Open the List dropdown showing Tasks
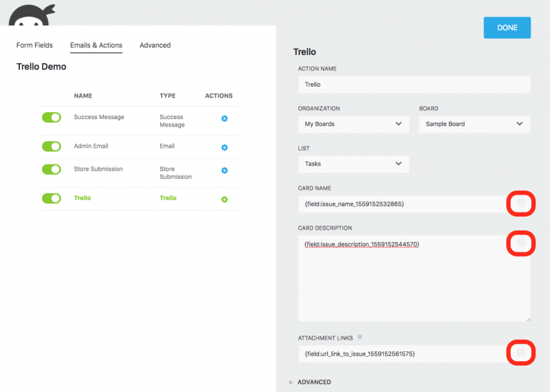 pyautogui.click(x=353, y=164)
